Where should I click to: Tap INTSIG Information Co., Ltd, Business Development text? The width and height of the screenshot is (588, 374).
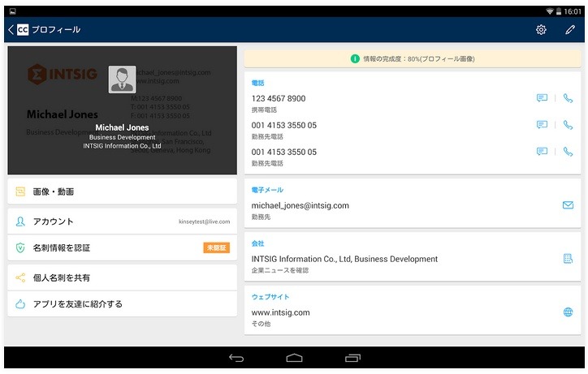pos(344,259)
